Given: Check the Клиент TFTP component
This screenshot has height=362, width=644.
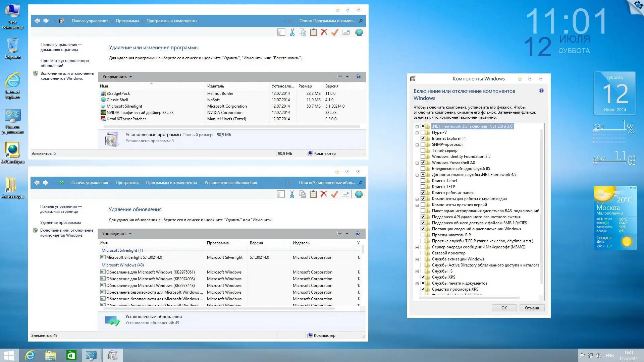Looking at the screenshot, I should tap(423, 186).
